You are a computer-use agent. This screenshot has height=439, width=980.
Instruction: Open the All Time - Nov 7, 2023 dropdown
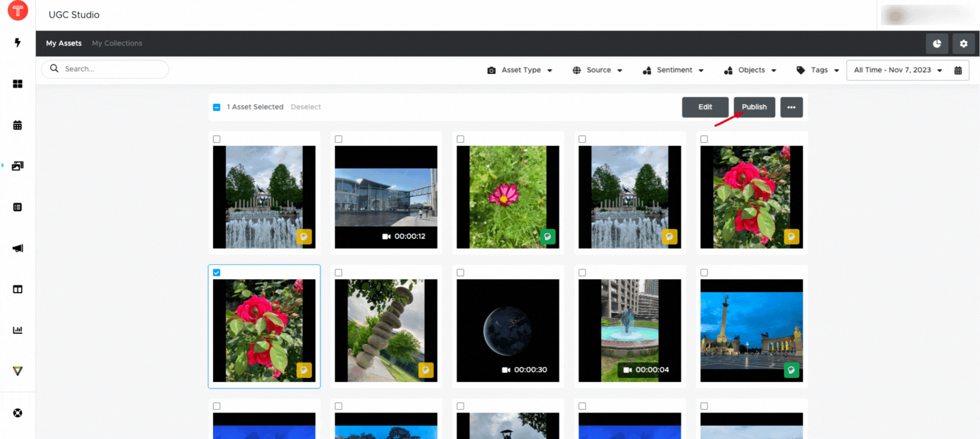click(x=898, y=70)
